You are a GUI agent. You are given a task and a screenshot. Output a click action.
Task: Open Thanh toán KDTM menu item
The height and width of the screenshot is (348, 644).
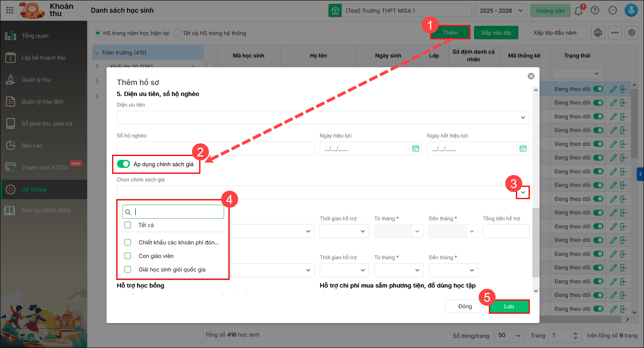pyautogui.click(x=44, y=167)
